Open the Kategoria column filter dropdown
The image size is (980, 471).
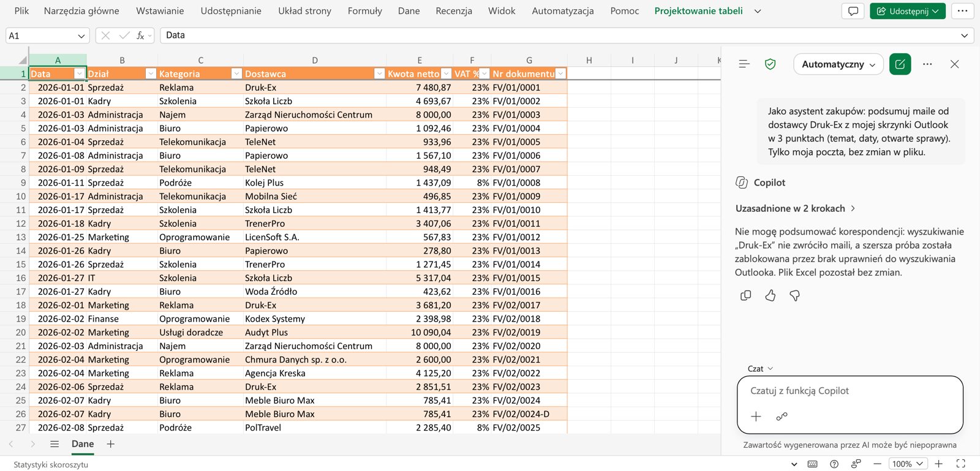click(236, 73)
